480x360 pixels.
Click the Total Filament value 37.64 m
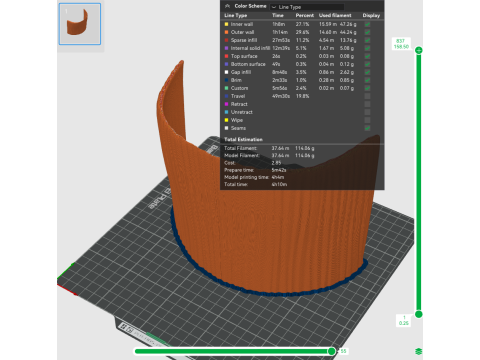pos(280,148)
